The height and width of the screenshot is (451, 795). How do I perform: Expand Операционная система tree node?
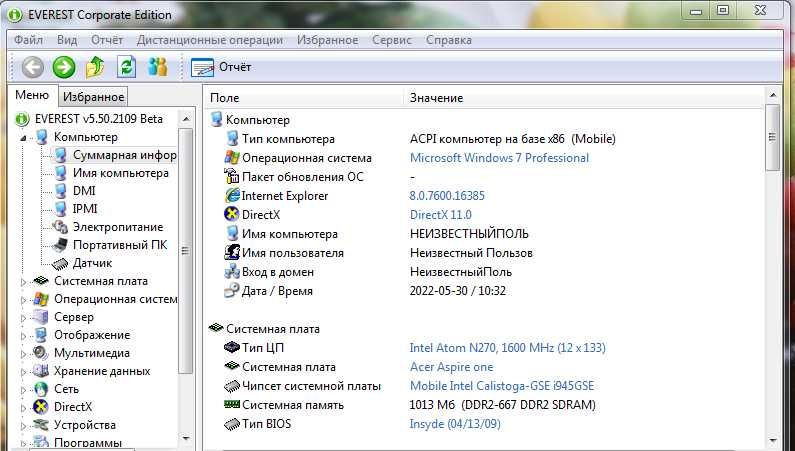(x=23, y=300)
